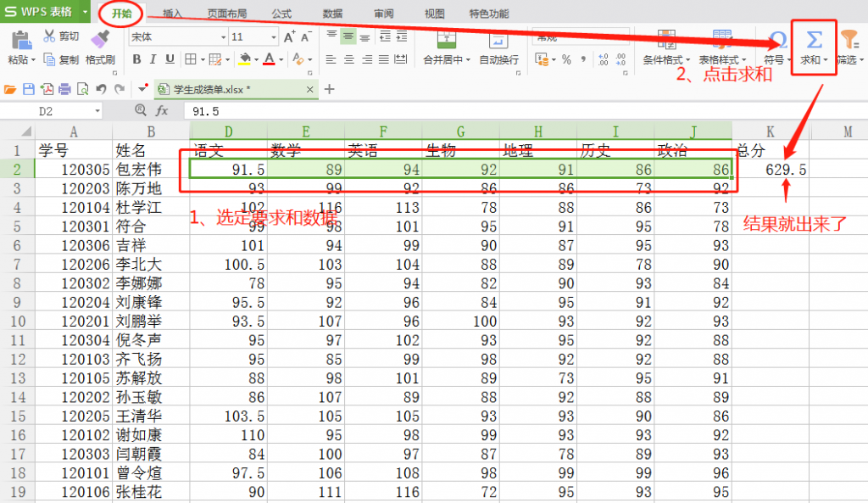
Task: Open the WPS 表格 application menu
Action: tap(46, 12)
